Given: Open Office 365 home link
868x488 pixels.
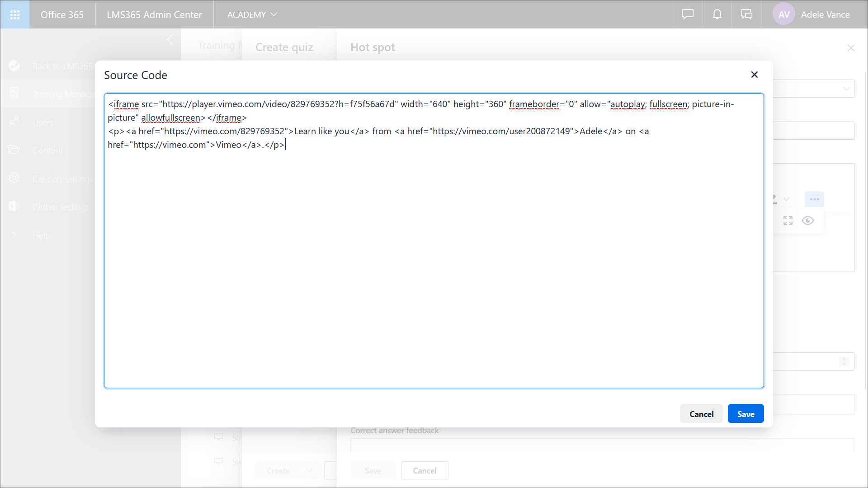Looking at the screenshot, I should pos(62,14).
